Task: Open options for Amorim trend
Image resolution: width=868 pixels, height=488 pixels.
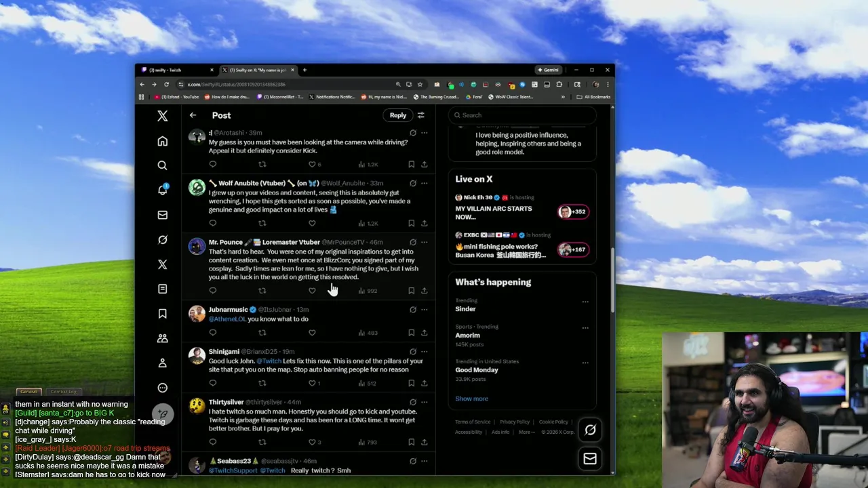Action: pyautogui.click(x=585, y=328)
